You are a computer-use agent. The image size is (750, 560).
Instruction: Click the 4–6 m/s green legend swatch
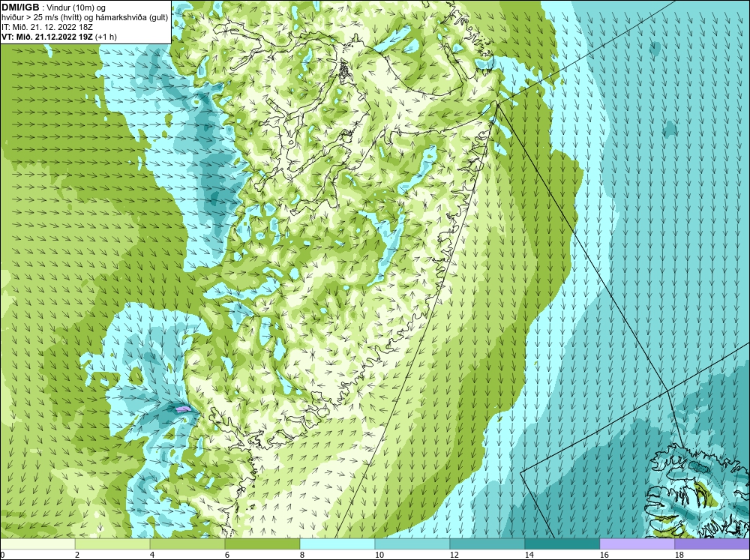click(187, 544)
